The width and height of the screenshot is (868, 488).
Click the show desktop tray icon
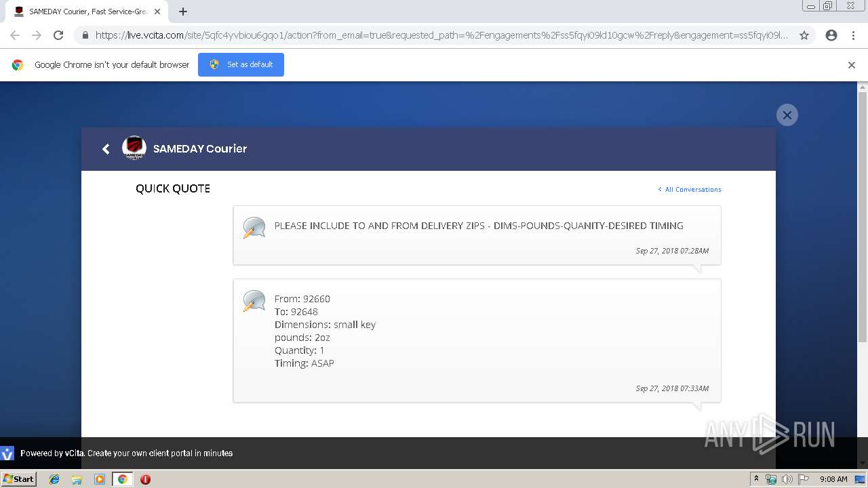point(861,479)
